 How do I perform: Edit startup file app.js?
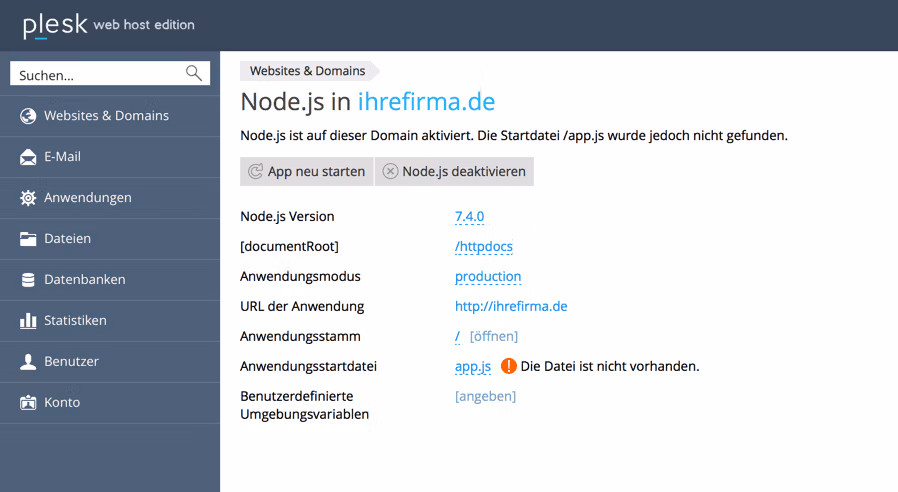[x=472, y=367]
